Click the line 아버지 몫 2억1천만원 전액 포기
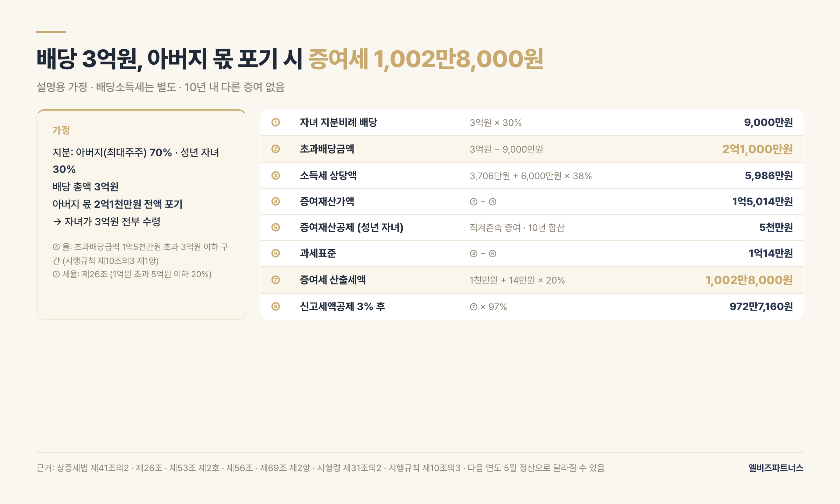Viewport: 840px width, 504px height. pyautogui.click(x=118, y=204)
